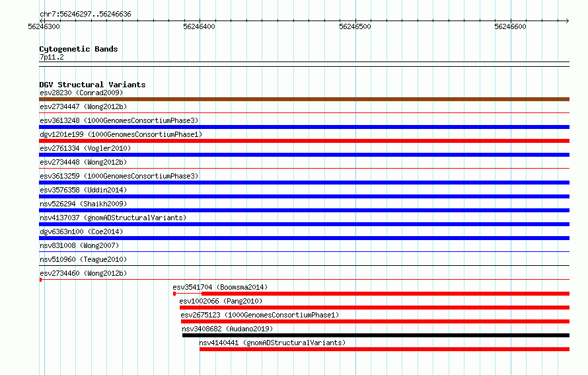Open esv2734447 (Wong2012b) variant label
Screen dimensions: 588x375
(83, 106)
